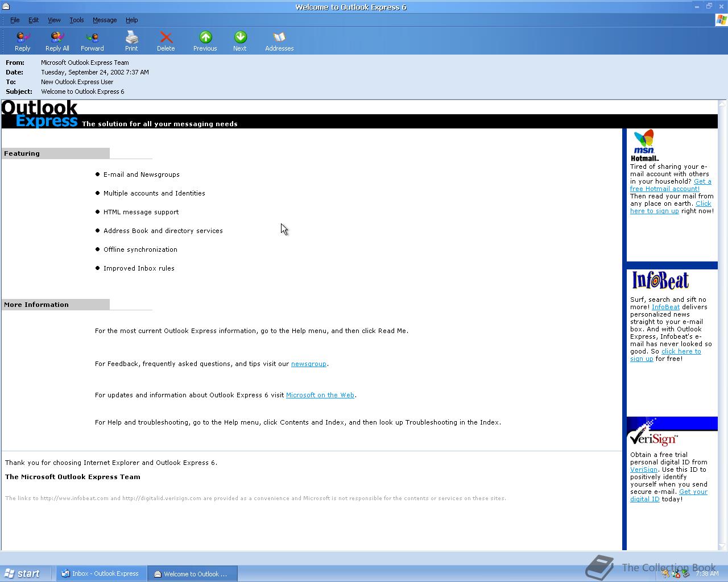
Task: Click the InfoBeat text link in the sidebar
Action: [x=665, y=307]
